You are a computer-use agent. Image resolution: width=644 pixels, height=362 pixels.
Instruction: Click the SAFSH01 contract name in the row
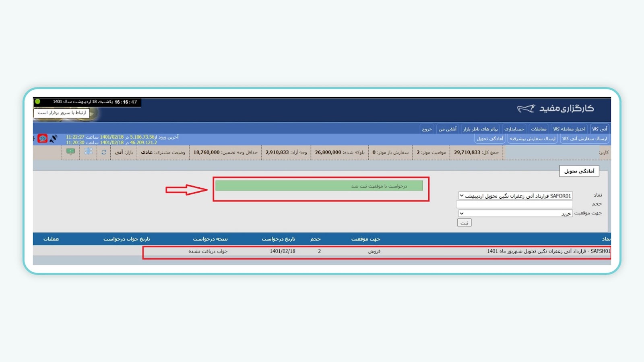(x=549, y=251)
